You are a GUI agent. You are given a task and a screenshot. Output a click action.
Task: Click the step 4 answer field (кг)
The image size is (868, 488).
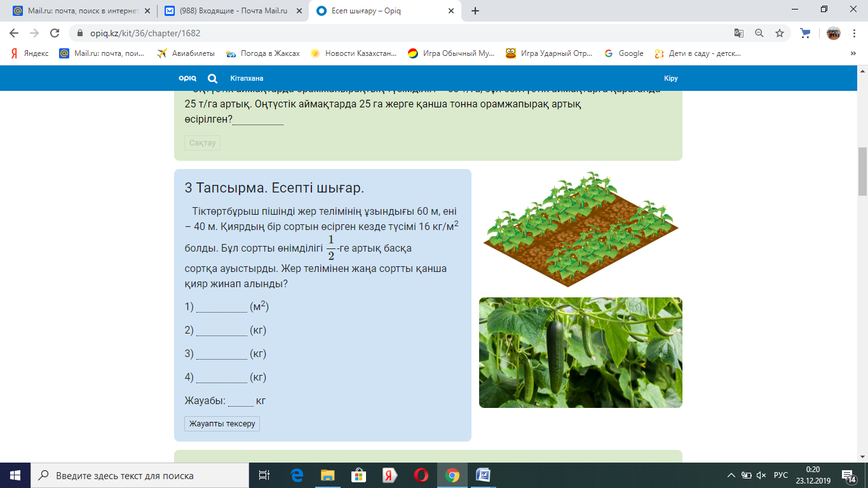pyautogui.click(x=221, y=377)
